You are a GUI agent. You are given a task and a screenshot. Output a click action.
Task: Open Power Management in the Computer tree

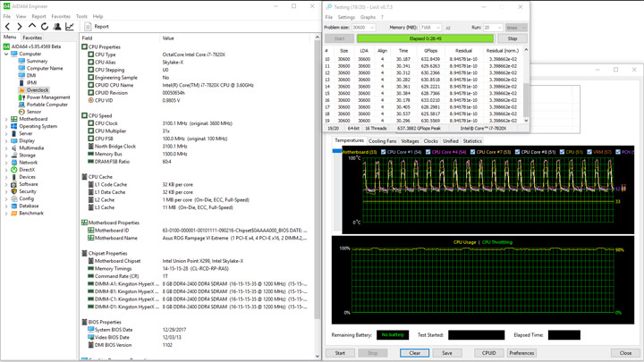point(47,97)
